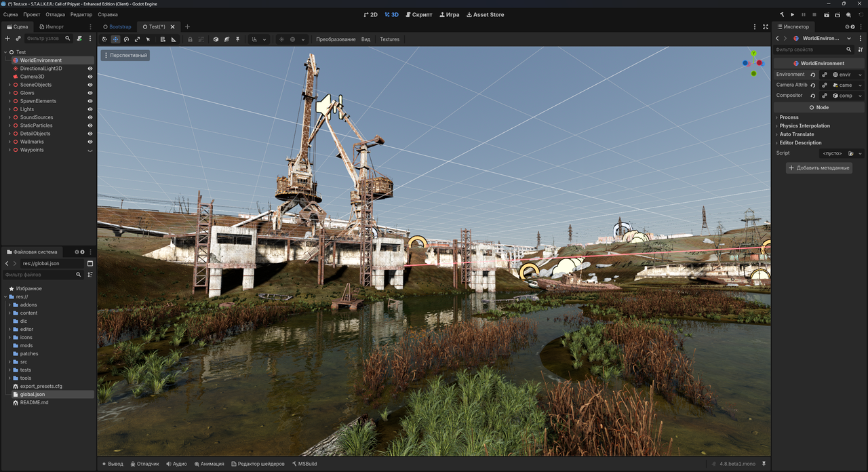Select the Move mode tool
The height and width of the screenshot is (472, 868).
(115, 39)
